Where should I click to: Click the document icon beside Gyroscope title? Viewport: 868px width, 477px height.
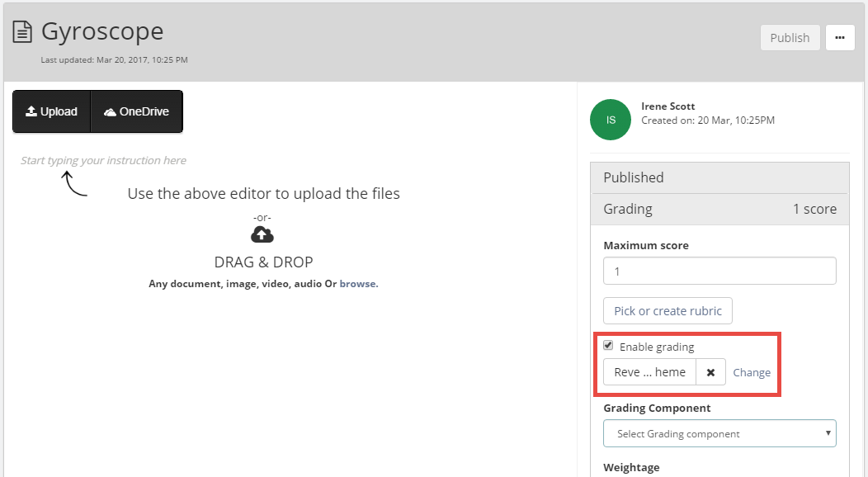22,31
